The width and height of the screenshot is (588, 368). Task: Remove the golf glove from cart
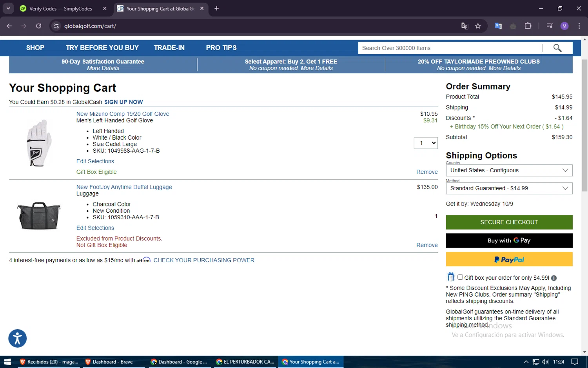(x=427, y=172)
